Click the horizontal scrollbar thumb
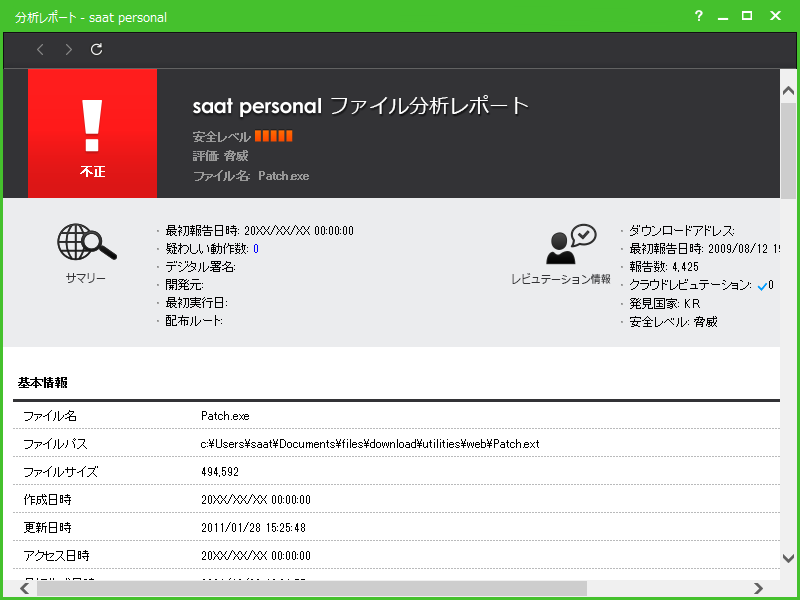This screenshot has height=600, width=800. [x=312, y=588]
